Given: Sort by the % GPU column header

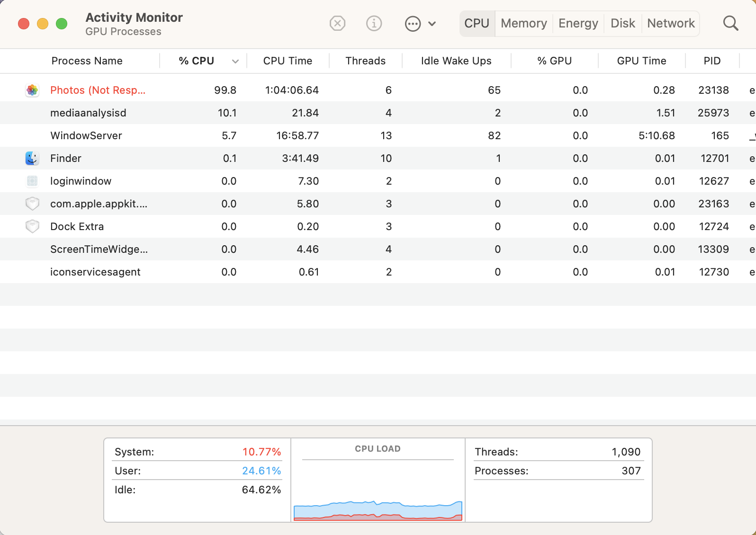Looking at the screenshot, I should (x=554, y=61).
